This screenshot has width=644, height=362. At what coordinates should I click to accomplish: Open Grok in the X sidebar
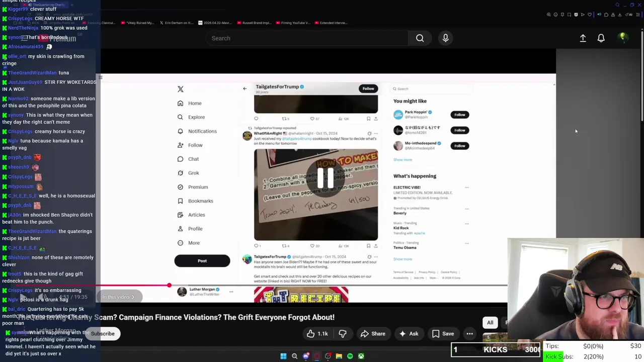click(188, 173)
